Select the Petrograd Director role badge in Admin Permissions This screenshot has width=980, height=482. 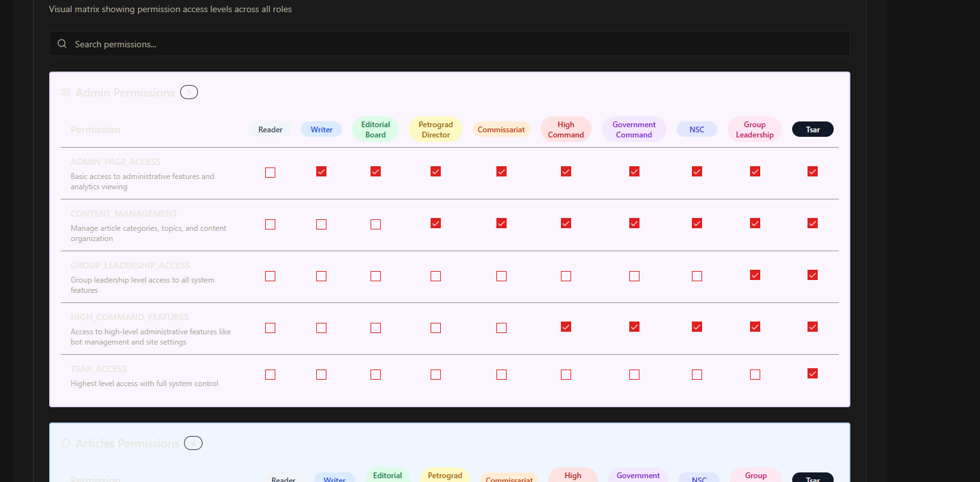[436, 129]
